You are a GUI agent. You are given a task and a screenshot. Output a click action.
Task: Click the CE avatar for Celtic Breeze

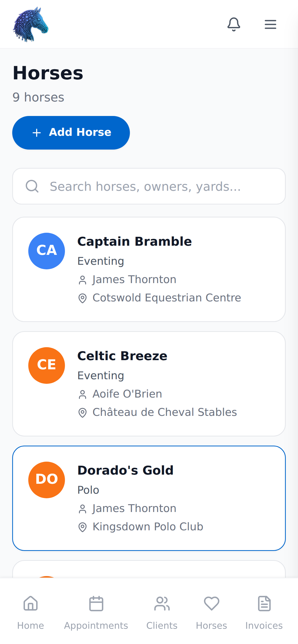pyautogui.click(x=47, y=365)
